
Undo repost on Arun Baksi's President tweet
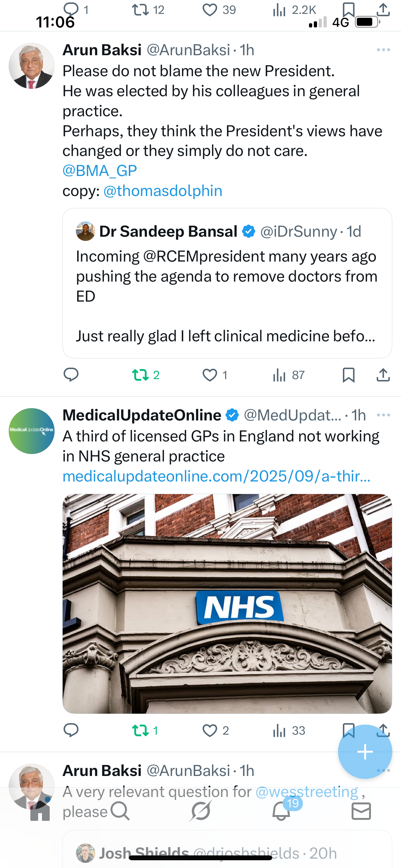tap(140, 375)
